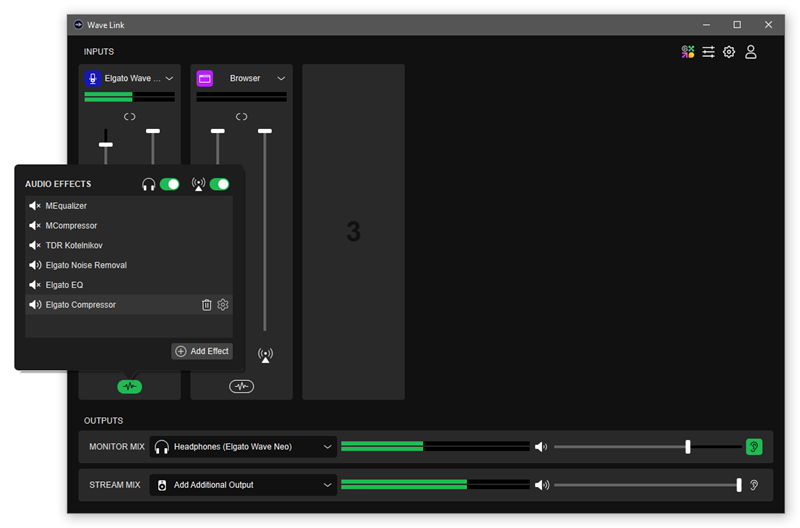Open the user account profile icon
800x528 pixels.
pos(751,52)
